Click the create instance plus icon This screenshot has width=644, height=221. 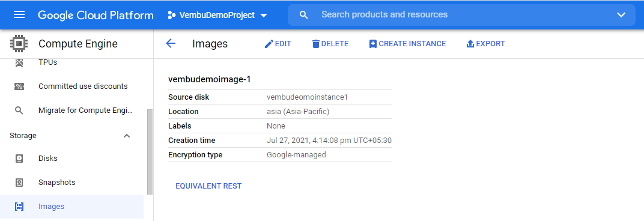coord(372,44)
